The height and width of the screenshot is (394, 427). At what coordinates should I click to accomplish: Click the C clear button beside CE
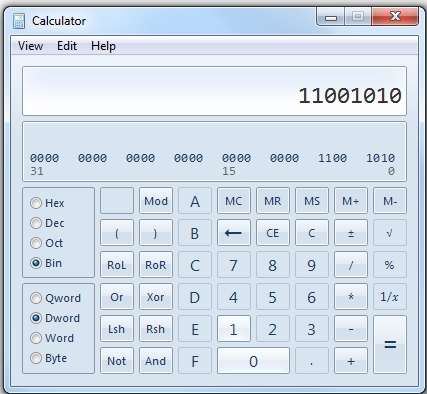[312, 233]
